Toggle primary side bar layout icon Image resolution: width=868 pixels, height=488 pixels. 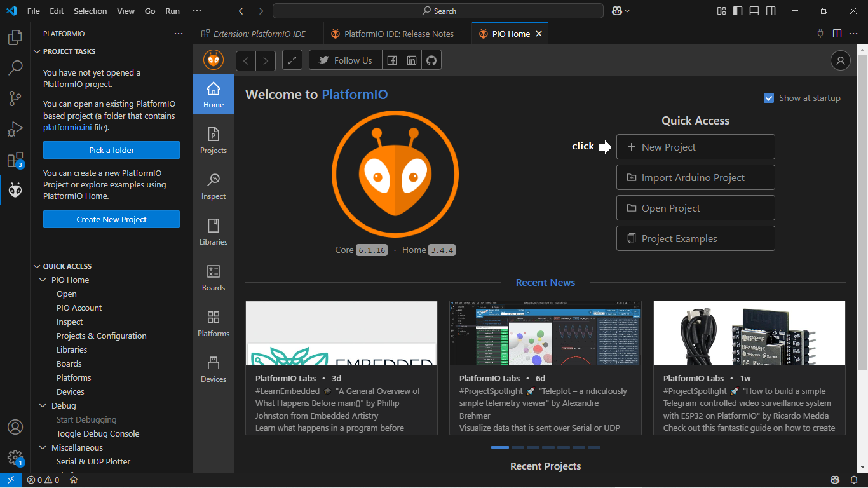point(738,11)
